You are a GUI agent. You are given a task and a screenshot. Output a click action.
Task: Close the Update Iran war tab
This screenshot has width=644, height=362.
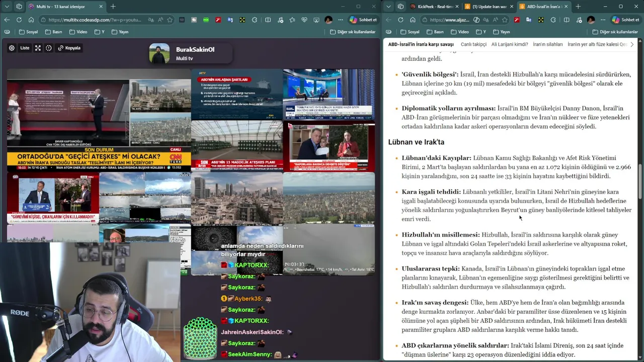(x=512, y=7)
